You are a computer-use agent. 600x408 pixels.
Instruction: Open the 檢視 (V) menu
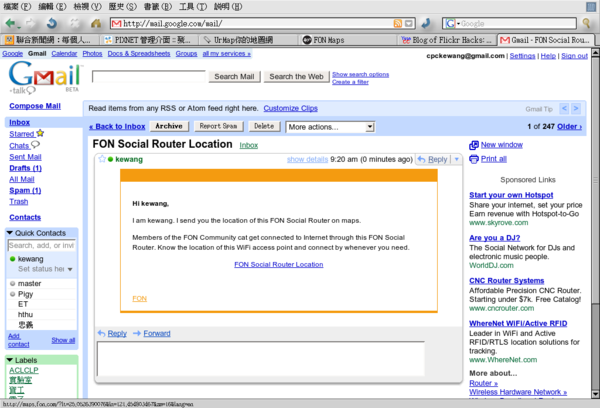pyautogui.click(x=88, y=7)
